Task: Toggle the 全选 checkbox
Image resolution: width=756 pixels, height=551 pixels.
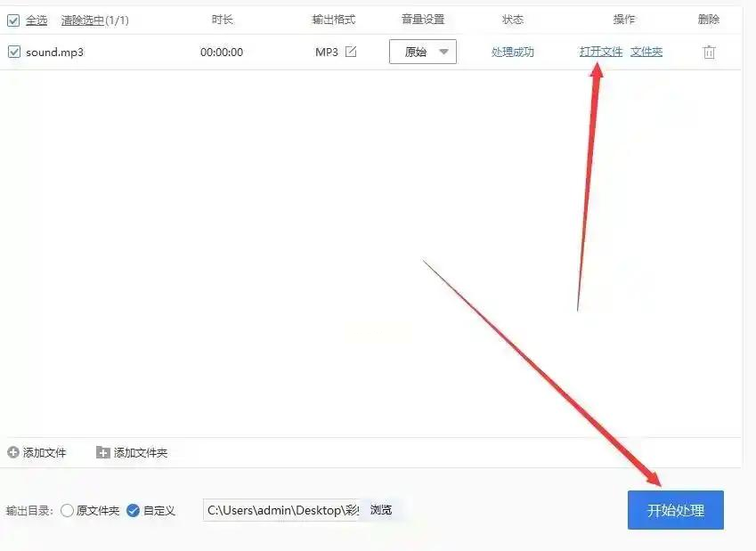Action: [13, 20]
